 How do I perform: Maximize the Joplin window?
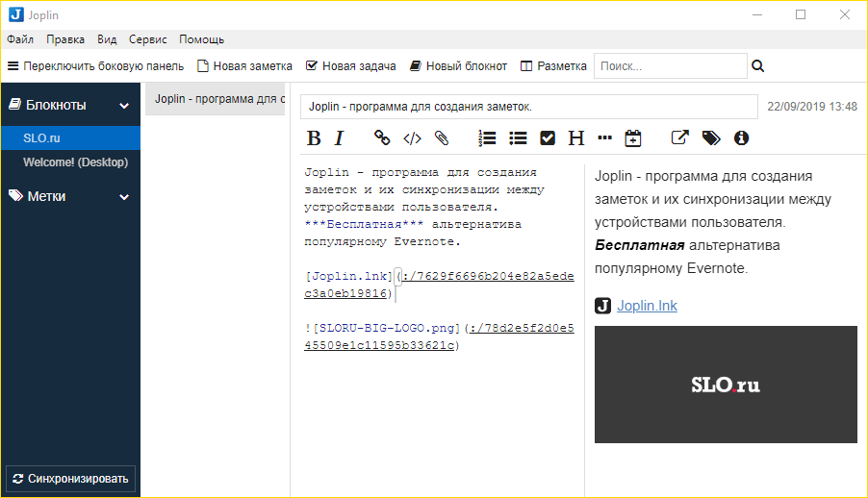(801, 15)
